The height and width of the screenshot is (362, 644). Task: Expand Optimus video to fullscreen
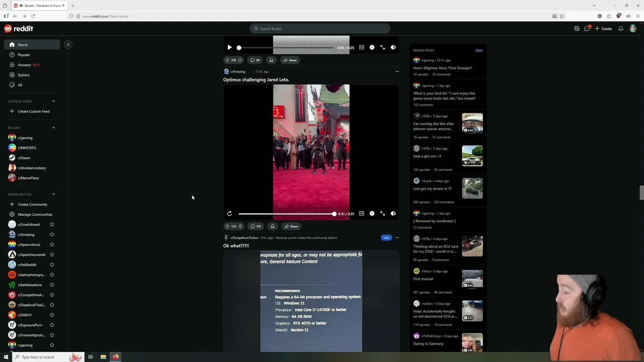[382, 214]
